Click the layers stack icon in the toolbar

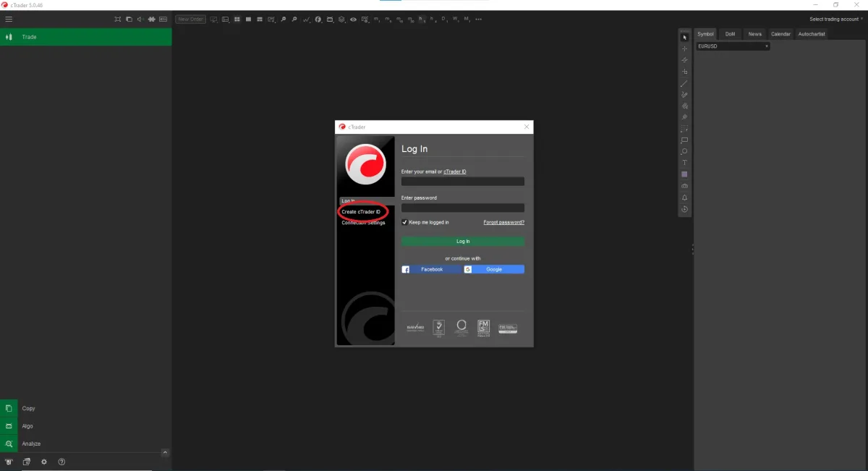coord(342,20)
